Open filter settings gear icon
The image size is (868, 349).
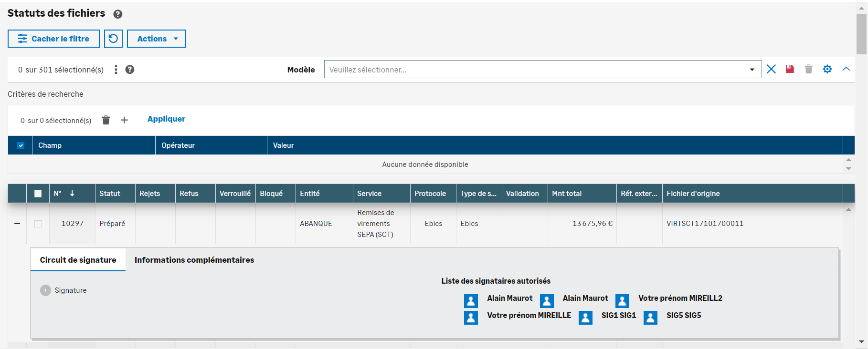point(827,69)
